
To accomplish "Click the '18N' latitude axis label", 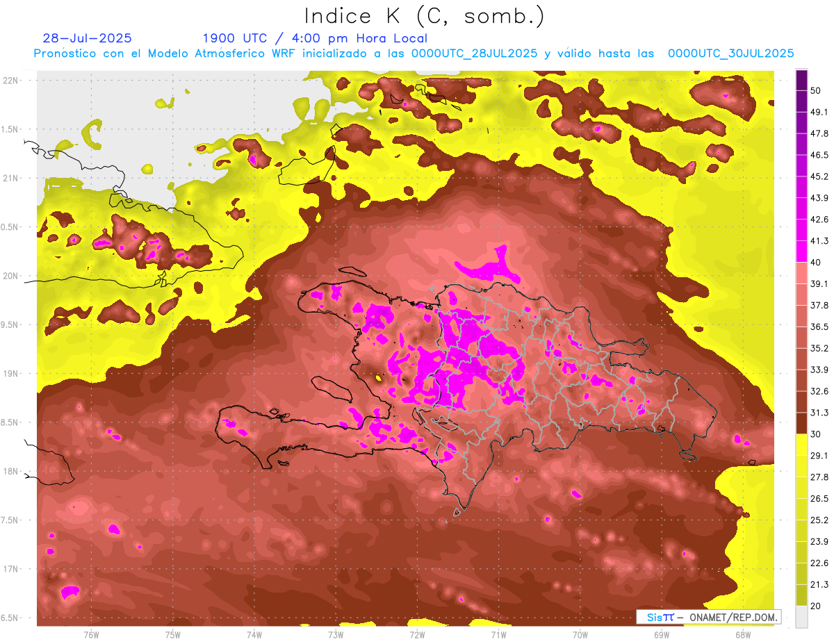I will point(10,472).
